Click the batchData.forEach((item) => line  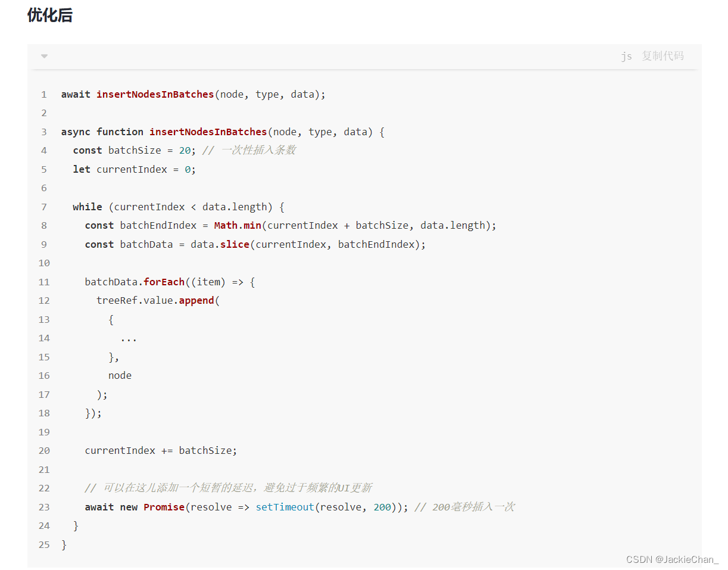point(170,282)
